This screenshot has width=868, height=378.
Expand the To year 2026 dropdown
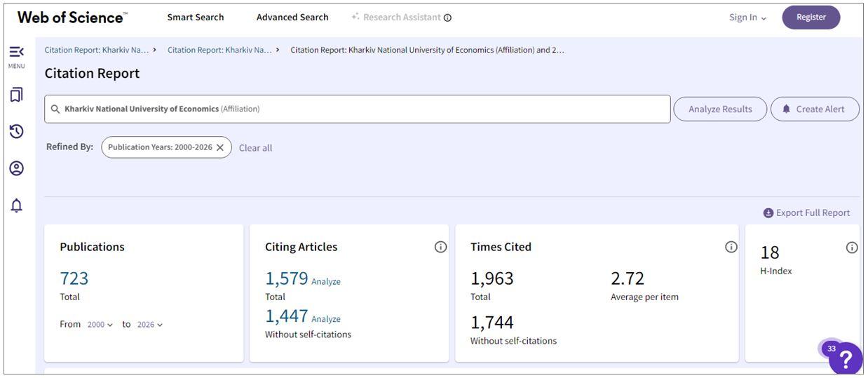149,325
